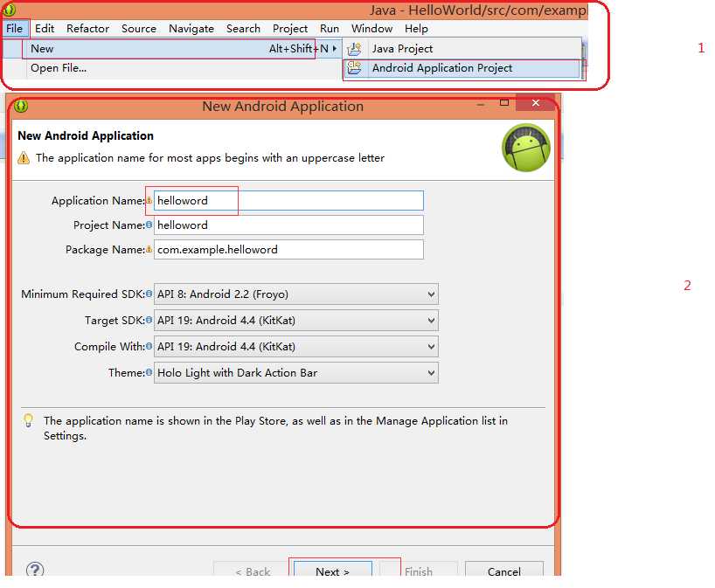This screenshot has width=715, height=588.
Task: Focus the Package Name field
Action: click(x=288, y=250)
